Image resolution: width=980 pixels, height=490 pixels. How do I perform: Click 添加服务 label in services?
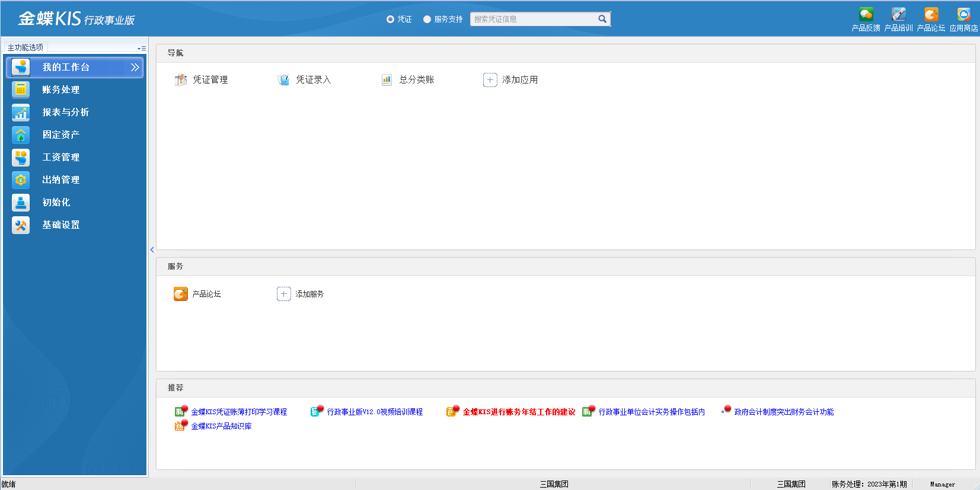coord(309,294)
